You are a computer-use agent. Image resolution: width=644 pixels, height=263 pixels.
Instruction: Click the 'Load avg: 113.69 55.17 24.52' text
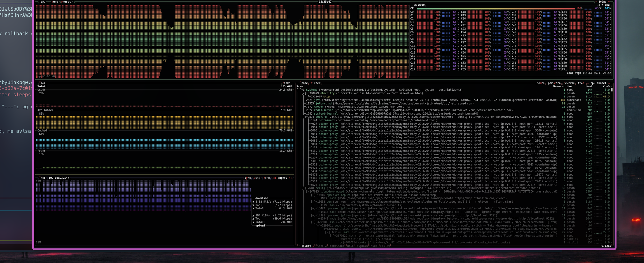tap(589, 73)
